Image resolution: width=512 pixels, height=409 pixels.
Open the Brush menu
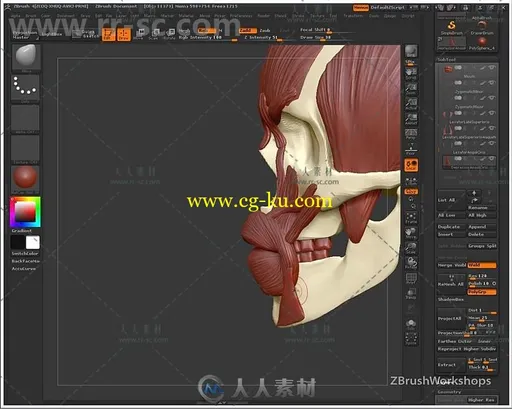(31, 16)
